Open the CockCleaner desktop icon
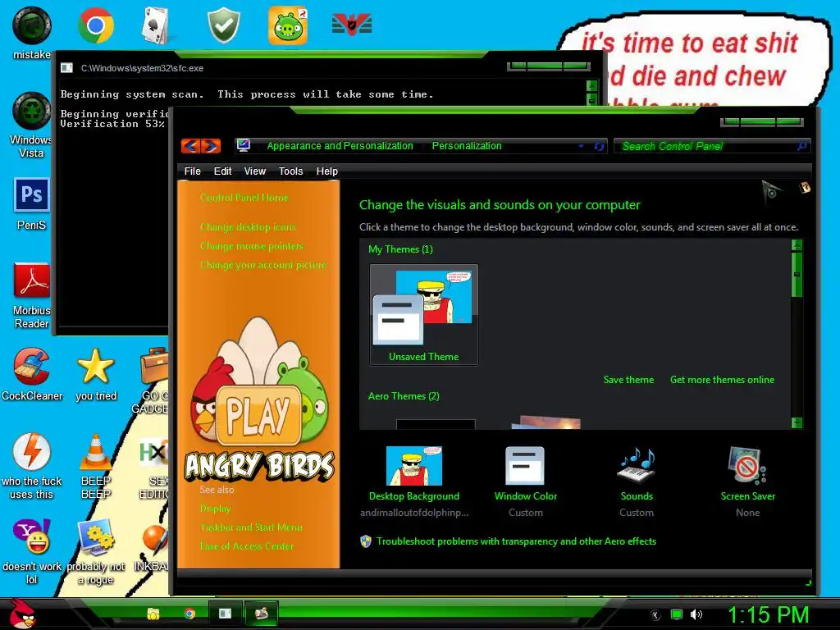This screenshot has width=840, height=630. click(32, 374)
